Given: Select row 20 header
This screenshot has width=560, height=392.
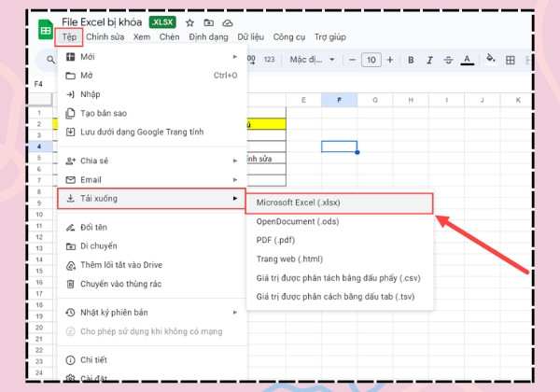Looking at the screenshot, I should [x=39, y=328].
